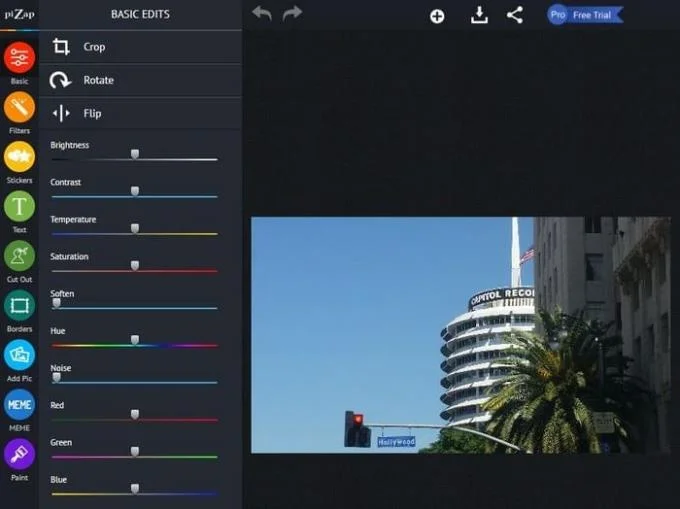Select the Paint brush tool
Screen dimensions: 680x509
19,454
